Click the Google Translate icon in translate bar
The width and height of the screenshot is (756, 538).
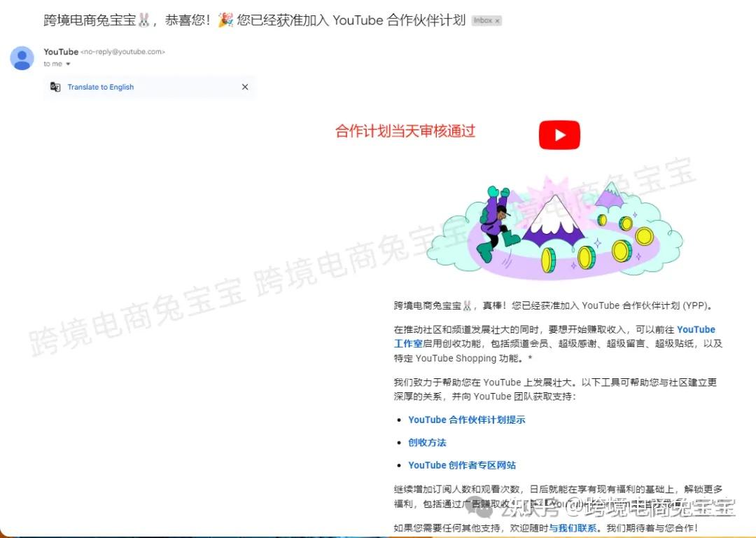click(56, 87)
